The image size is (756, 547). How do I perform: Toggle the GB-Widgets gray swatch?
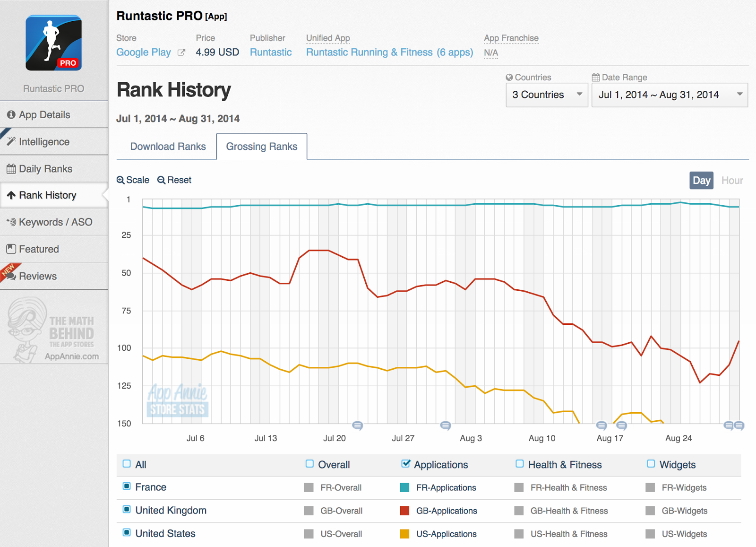coord(650,511)
